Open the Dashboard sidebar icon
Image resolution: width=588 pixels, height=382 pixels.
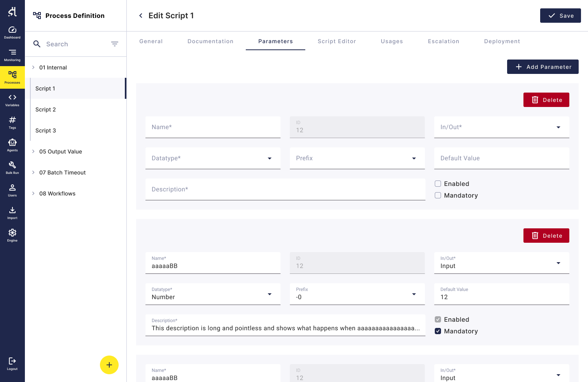[12, 33]
